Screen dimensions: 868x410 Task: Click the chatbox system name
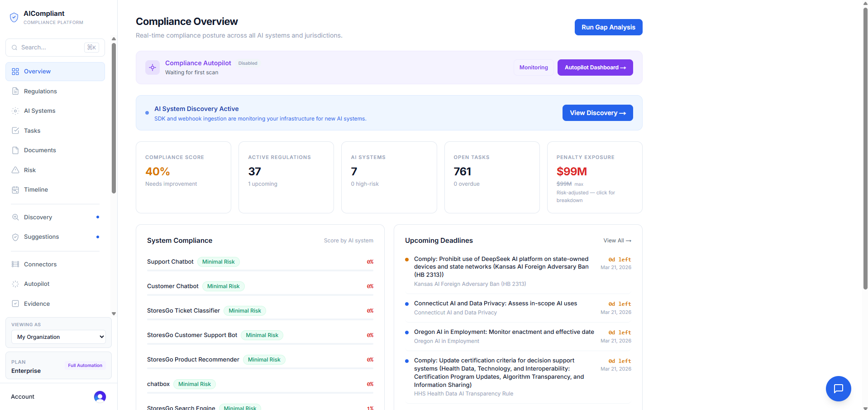click(158, 384)
